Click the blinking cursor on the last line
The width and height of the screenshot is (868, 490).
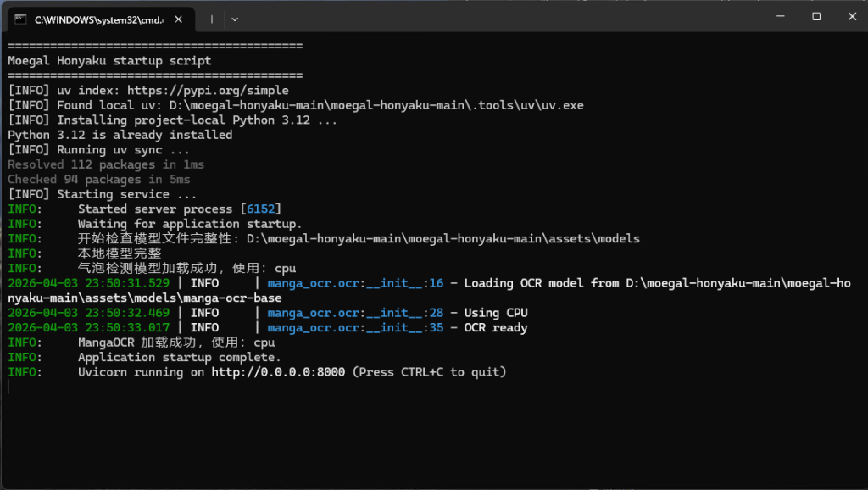(x=8, y=387)
